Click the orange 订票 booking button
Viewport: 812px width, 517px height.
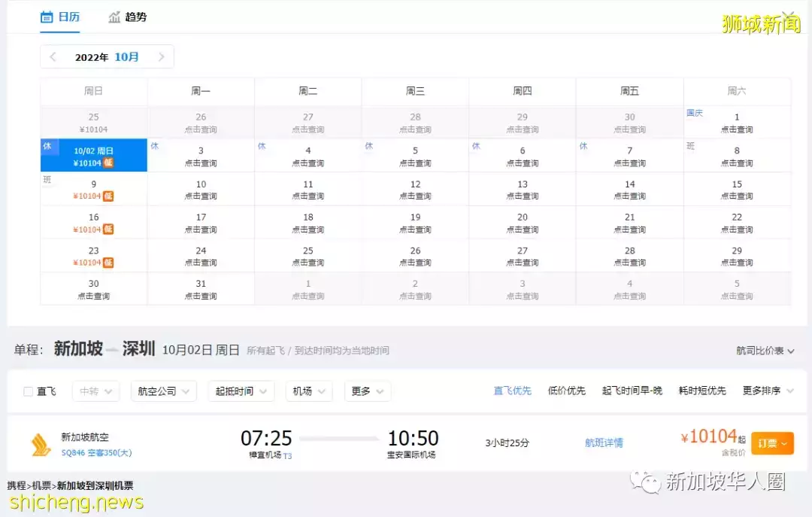772,443
